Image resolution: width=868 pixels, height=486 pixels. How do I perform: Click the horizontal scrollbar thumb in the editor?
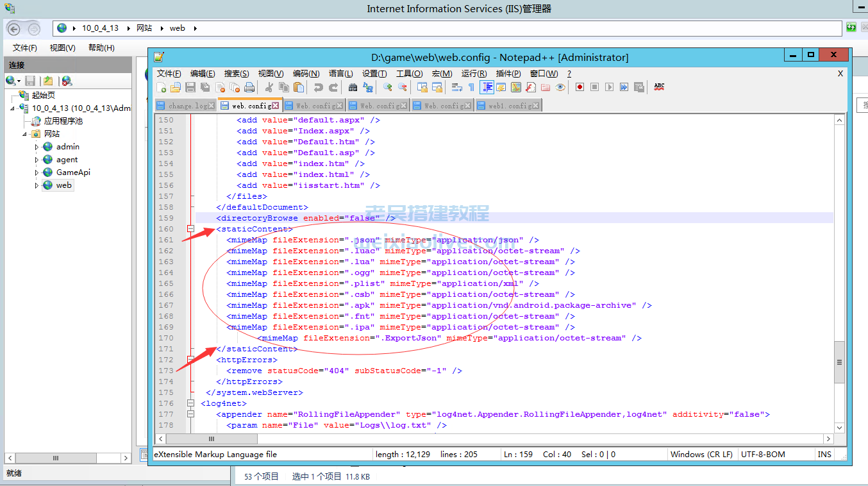pyautogui.click(x=212, y=439)
